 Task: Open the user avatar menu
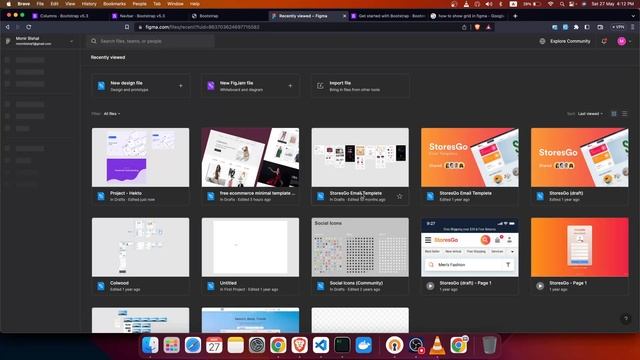click(x=621, y=41)
